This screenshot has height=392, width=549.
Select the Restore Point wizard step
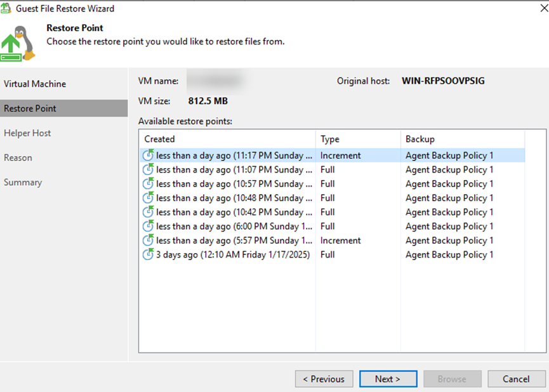coord(30,108)
